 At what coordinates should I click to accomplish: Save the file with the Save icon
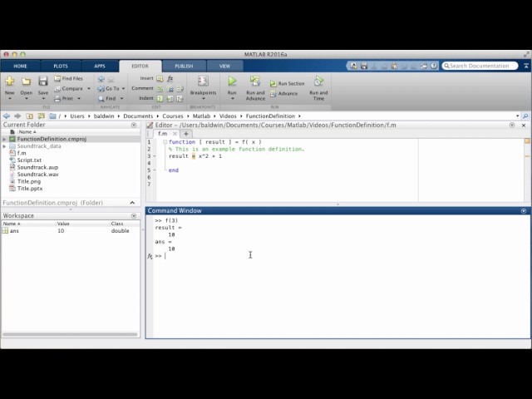[x=42, y=81]
